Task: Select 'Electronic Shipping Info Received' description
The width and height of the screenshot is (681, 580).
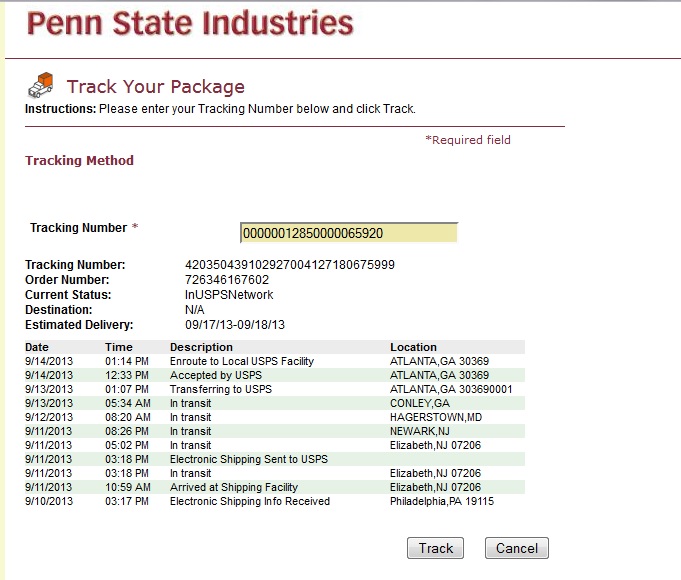Action: (x=250, y=501)
